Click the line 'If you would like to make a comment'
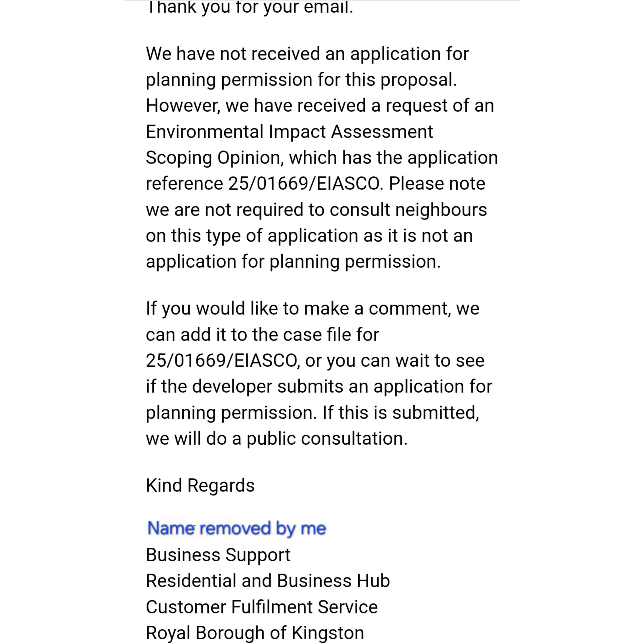644x644 pixels. pyautogui.click(x=312, y=308)
